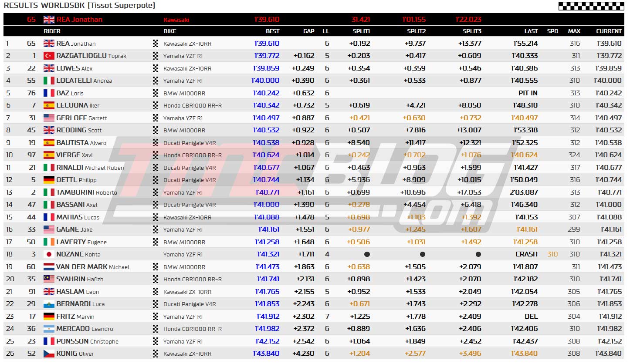This screenshot has height=364, width=630.
Task: Click the checkered flag icon in LOWES Alex row
Action: click(x=156, y=68)
